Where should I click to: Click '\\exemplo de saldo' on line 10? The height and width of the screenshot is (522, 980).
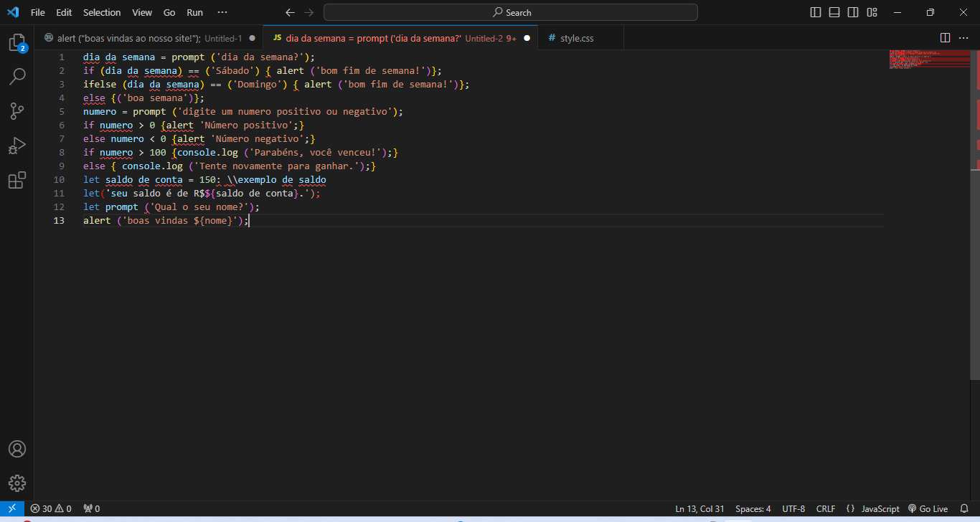(277, 180)
